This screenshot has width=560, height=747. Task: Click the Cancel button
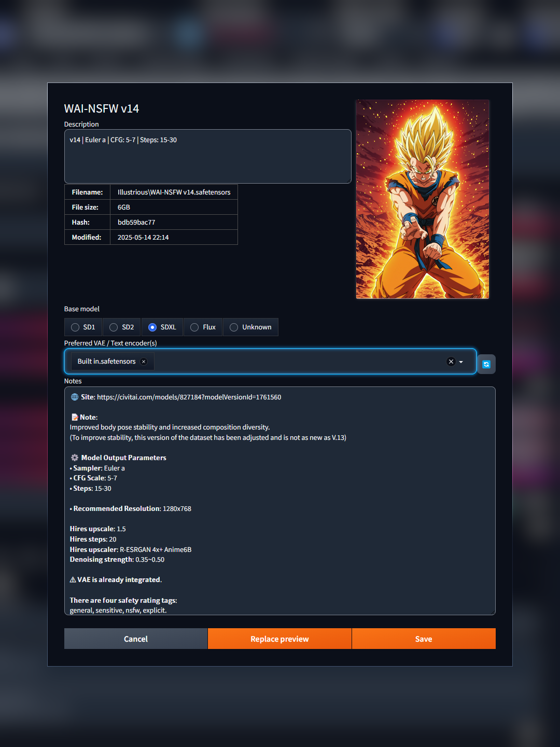[136, 639]
